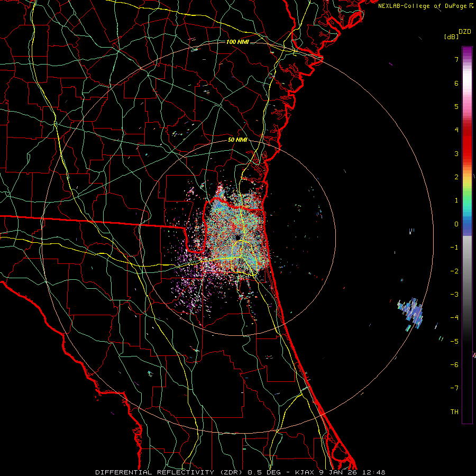Click the [dB] units label
The height and width of the screenshot is (476, 476).
pyautogui.click(x=452, y=36)
